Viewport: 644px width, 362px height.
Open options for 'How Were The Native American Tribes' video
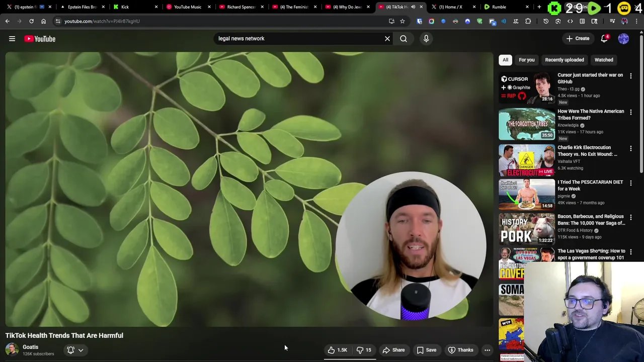(631, 112)
